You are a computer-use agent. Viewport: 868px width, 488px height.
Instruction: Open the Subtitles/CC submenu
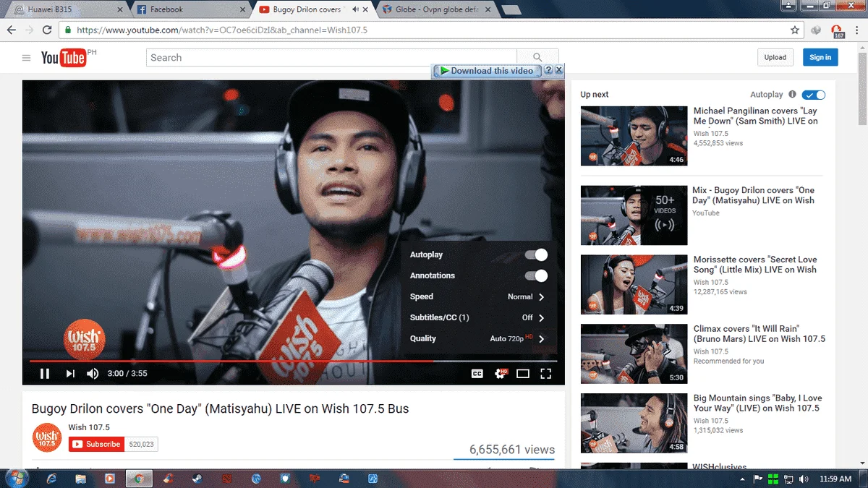(x=479, y=317)
